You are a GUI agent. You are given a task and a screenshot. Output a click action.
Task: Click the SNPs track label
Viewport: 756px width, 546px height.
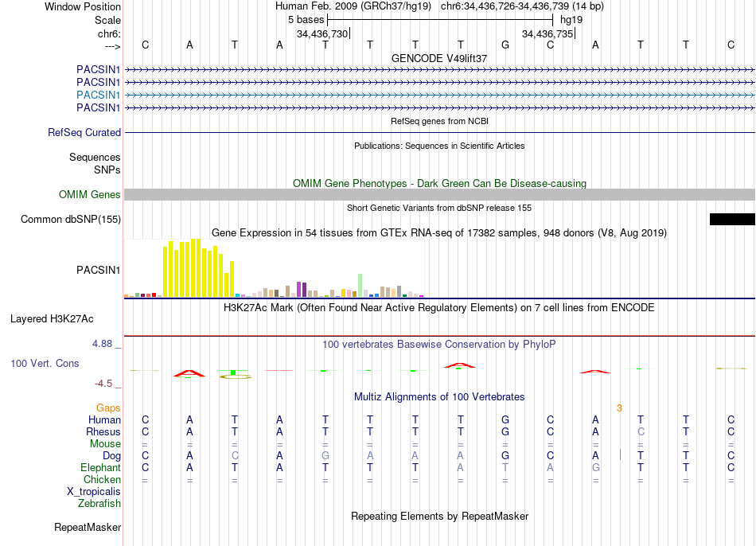(x=107, y=170)
